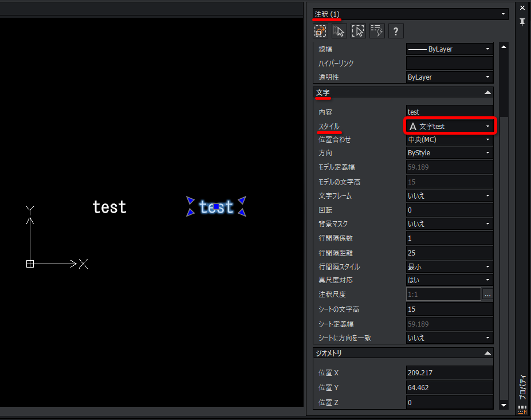
Task: Open annotation scale ellipsis button
Action: point(487,295)
